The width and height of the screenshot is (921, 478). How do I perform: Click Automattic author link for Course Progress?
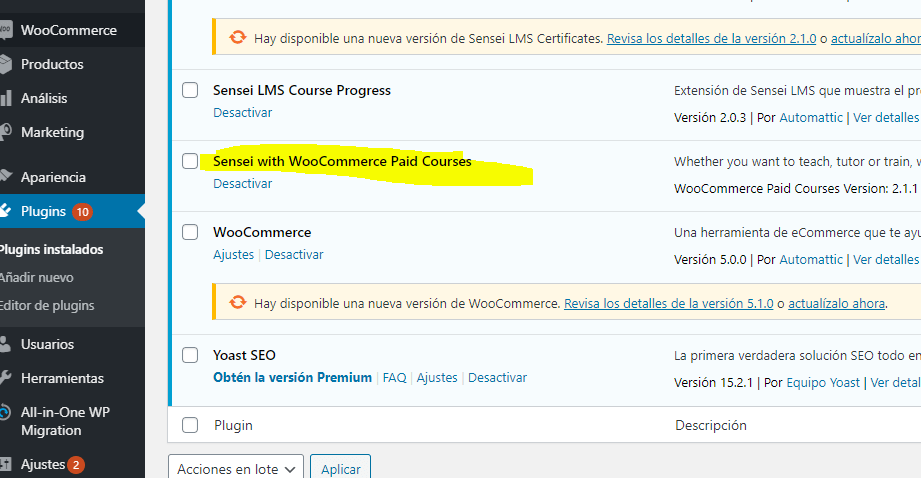[x=811, y=117]
